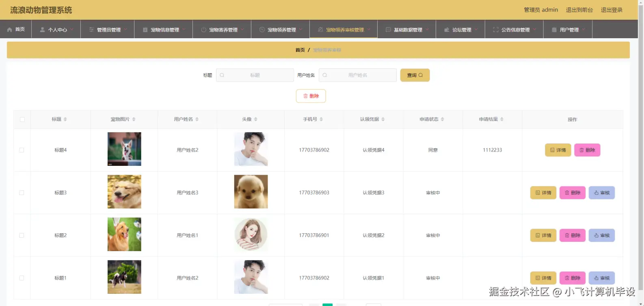Viewport: 644px width, 306px height.
Task: Click the frame icon beside 公告信息管理
Action: 495,30
